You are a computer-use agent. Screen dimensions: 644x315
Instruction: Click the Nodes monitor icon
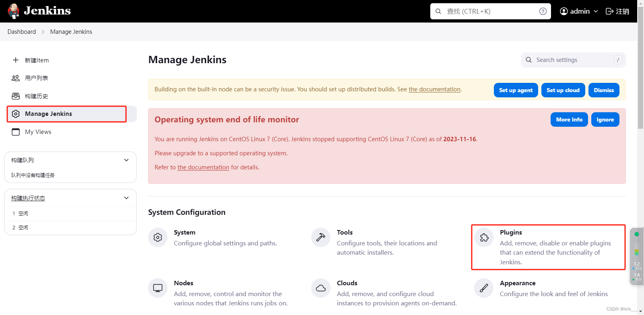tap(158, 288)
